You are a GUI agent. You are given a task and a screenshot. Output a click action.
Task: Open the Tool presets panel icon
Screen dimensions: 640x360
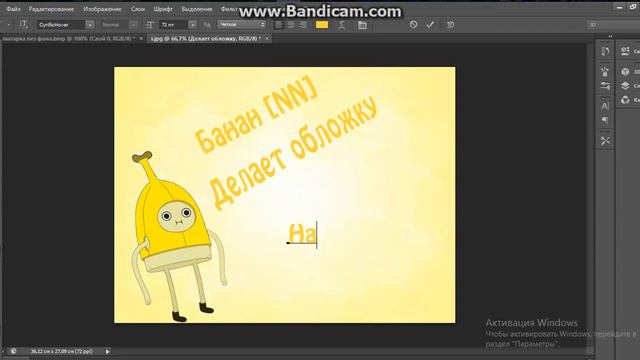tap(605, 140)
